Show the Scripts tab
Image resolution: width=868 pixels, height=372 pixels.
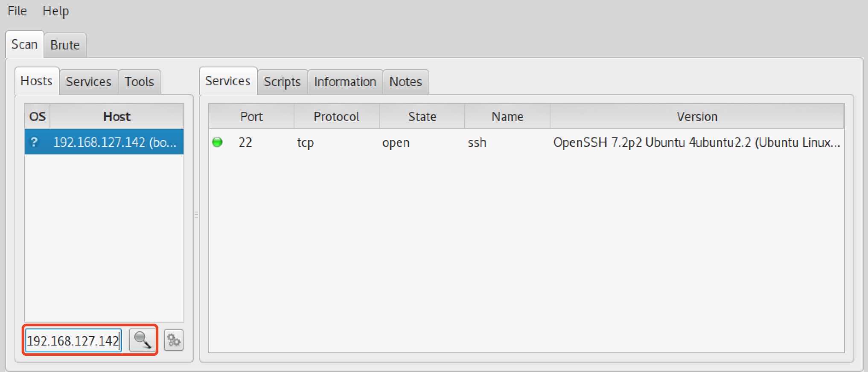(x=282, y=82)
